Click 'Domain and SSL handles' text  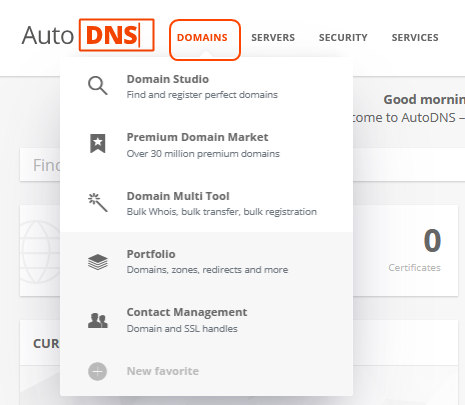(182, 329)
